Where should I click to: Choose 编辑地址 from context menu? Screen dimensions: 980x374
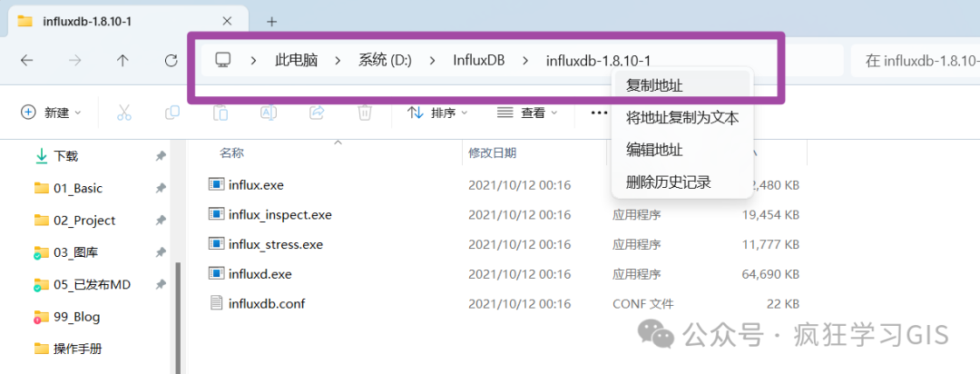[681, 150]
